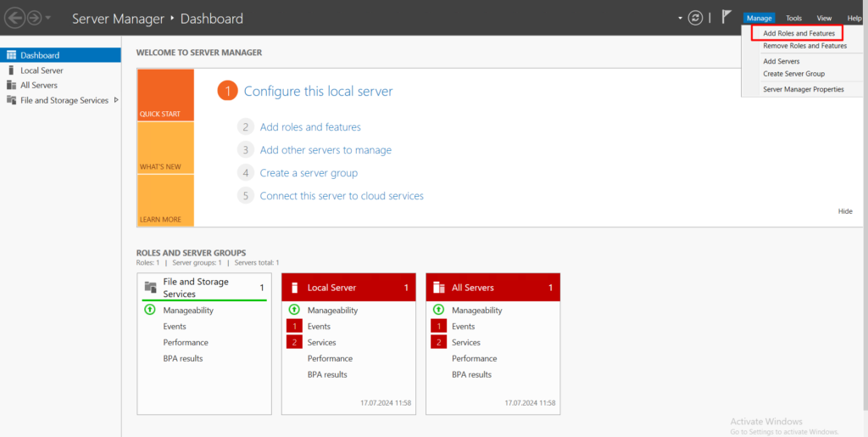Open Manageability in File and Storage tile
Screen dimensions: 868x437
coord(188,311)
